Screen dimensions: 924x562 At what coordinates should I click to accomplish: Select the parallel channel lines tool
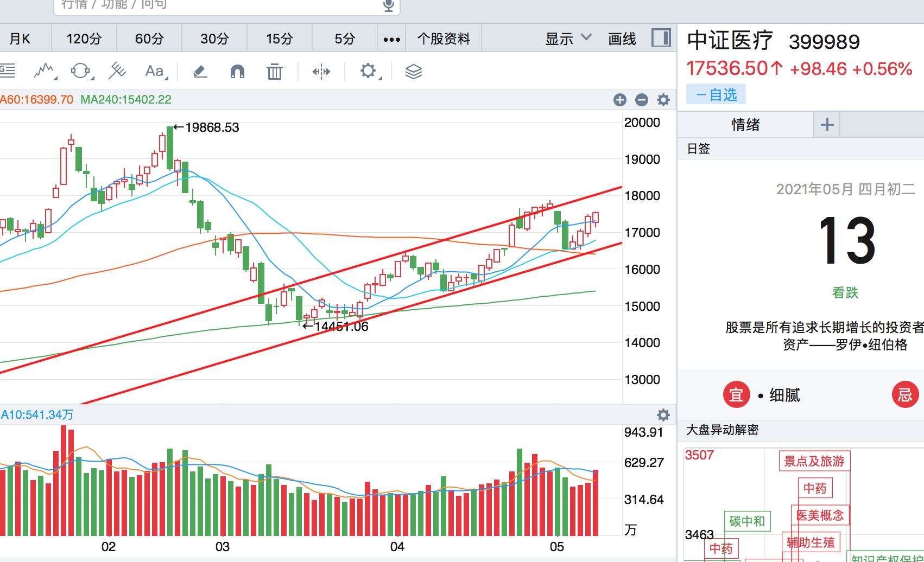117,71
